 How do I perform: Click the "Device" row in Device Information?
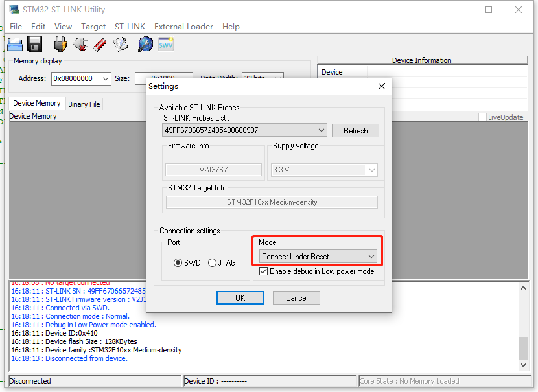click(423, 72)
